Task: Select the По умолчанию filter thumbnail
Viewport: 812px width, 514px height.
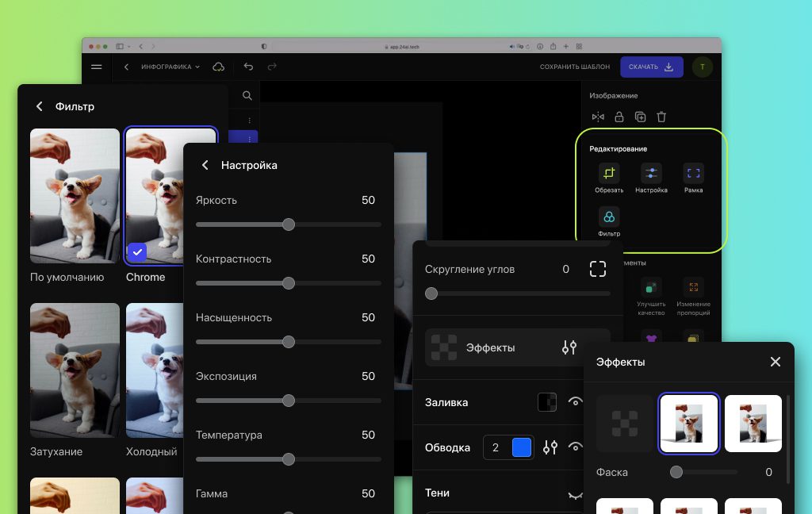Action: point(75,196)
